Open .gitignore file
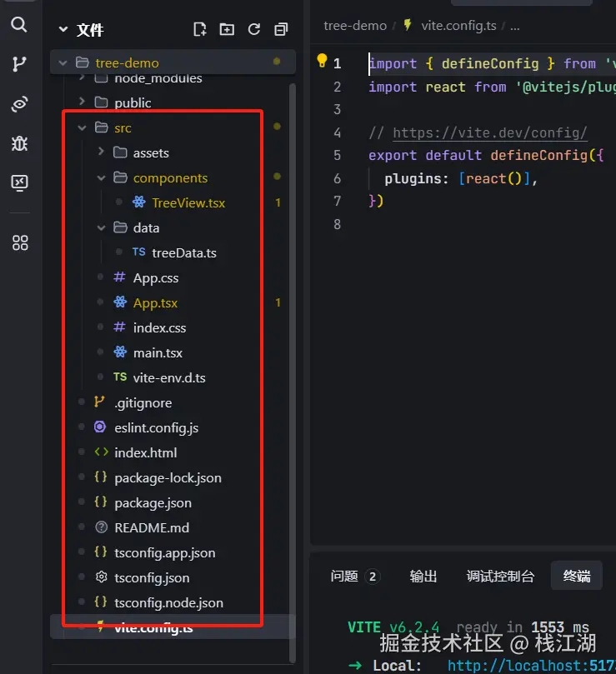 point(143,402)
